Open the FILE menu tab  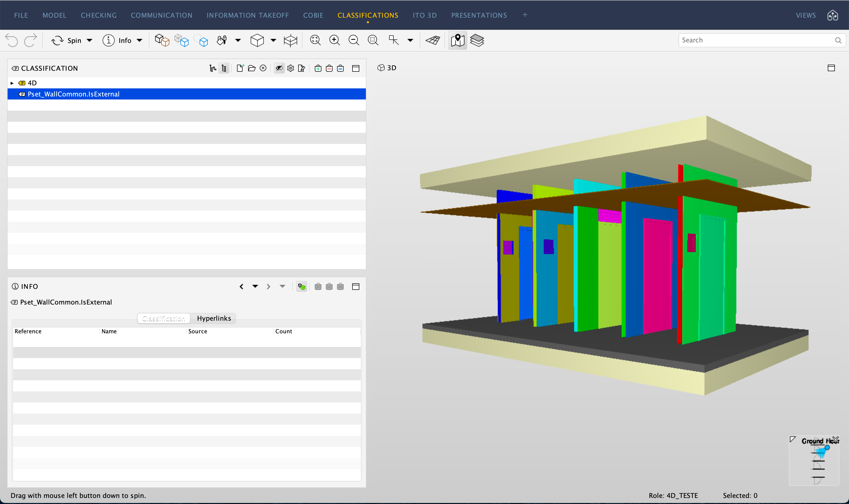21,15
